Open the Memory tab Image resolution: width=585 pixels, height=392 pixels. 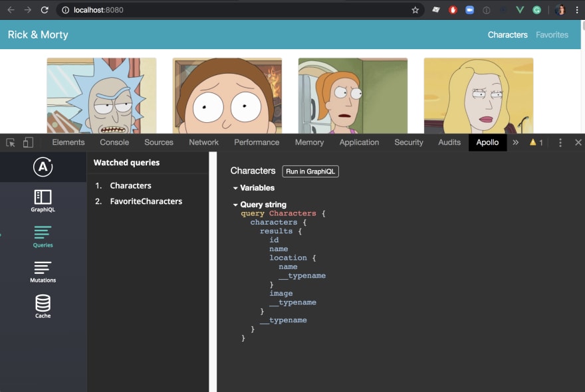[309, 142]
